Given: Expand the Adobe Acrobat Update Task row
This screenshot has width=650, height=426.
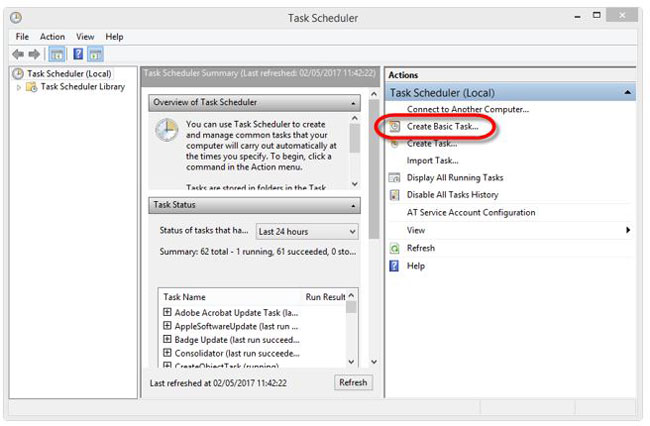Looking at the screenshot, I should [x=167, y=313].
